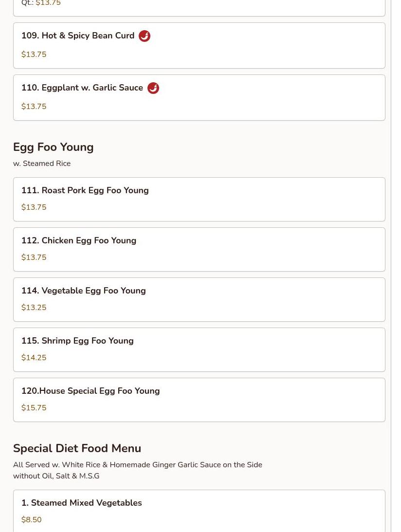Select 1. Steamed Mixed Vegetables item
This screenshot has height=532, width=401.
pos(199,511)
